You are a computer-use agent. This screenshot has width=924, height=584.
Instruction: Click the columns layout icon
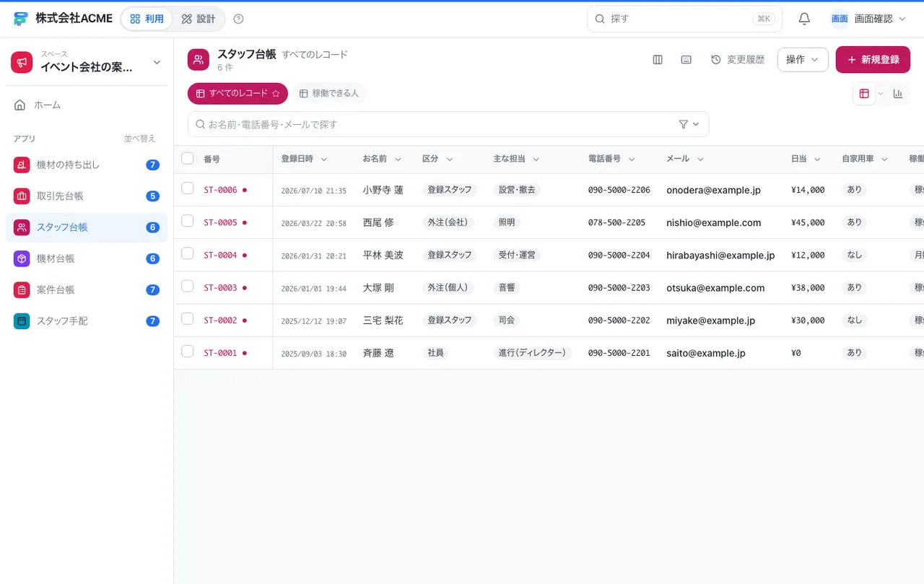(658, 60)
